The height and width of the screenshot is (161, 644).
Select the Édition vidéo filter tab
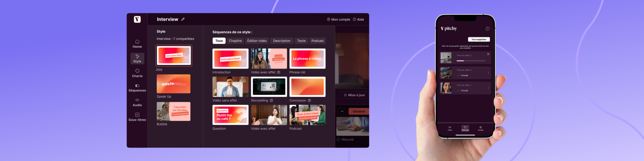tap(257, 41)
